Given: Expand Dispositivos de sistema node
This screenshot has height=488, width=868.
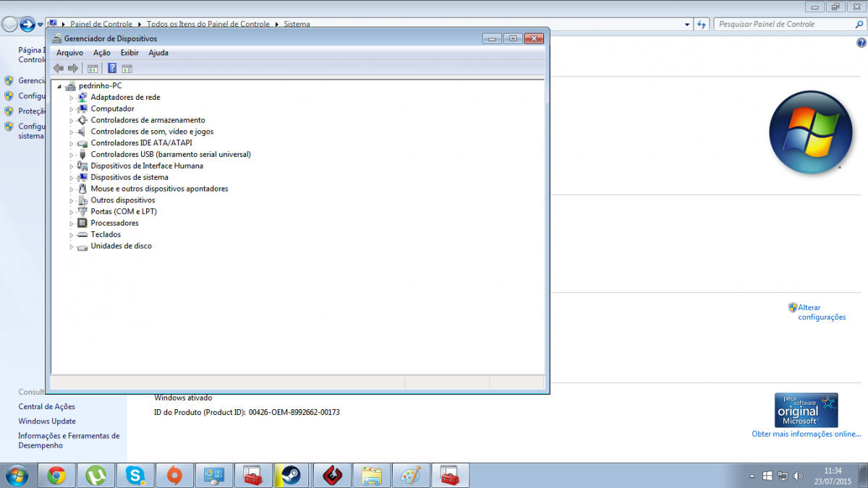Looking at the screenshot, I should (72, 177).
